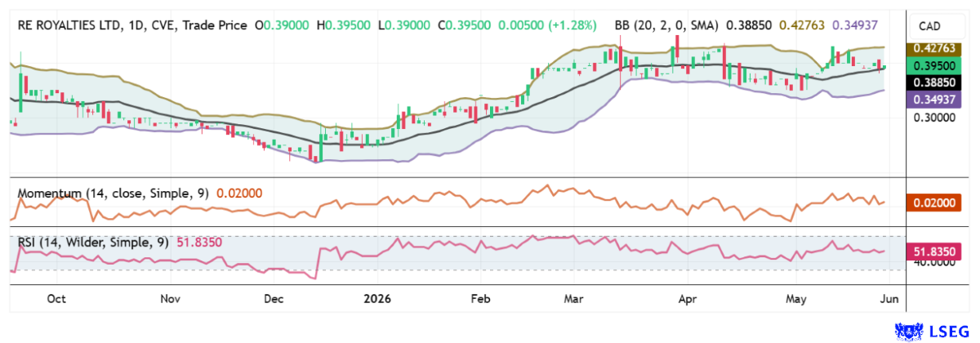Click the 0.38850 middle band price tag
The height and width of the screenshot is (343, 980).
pos(935,82)
